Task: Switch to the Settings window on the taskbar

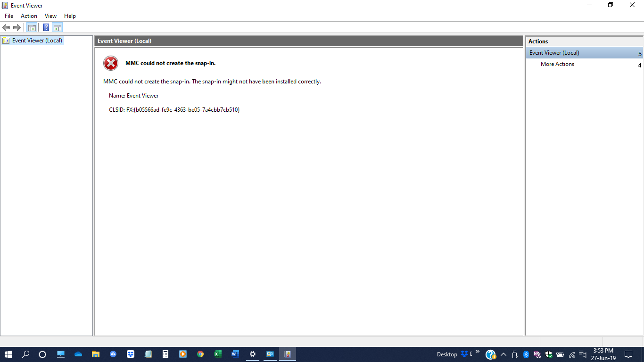Action: point(253,354)
